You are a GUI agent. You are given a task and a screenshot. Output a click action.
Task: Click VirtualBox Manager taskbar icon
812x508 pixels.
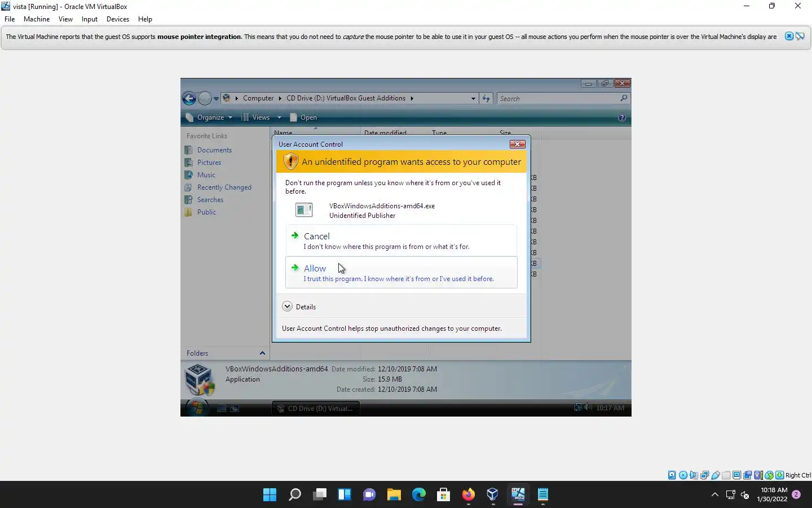click(493, 495)
